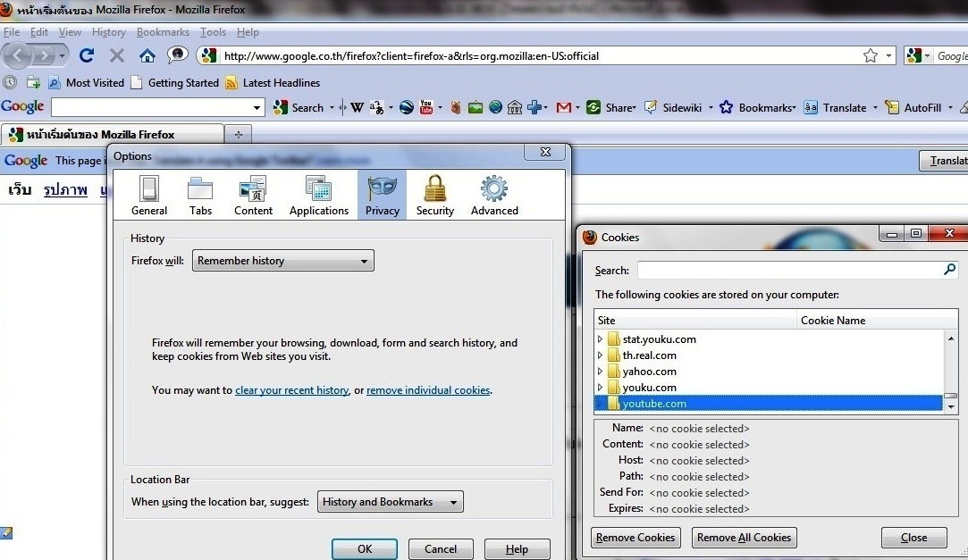Viewport: 968px width, 560px height.
Task: Open the Bookmarks menu
Action: [x=163, y=32]
